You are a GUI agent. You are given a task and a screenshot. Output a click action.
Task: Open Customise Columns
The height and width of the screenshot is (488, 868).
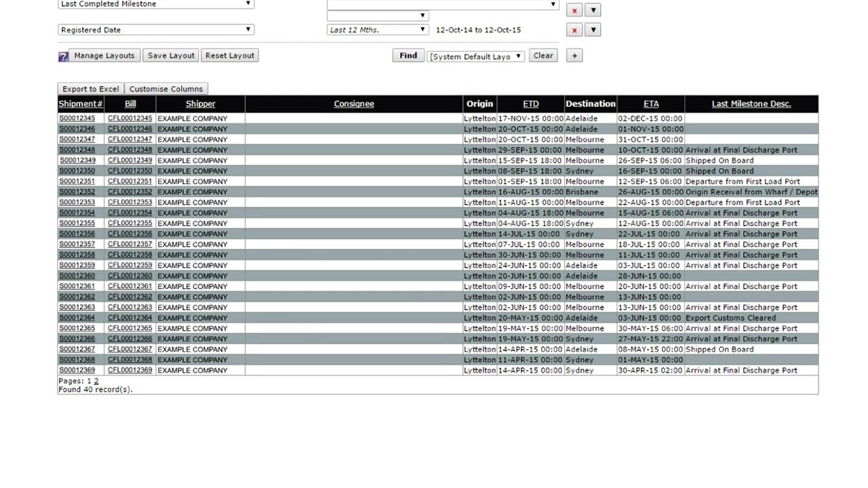pyautogui.click(x=166, y=89)
